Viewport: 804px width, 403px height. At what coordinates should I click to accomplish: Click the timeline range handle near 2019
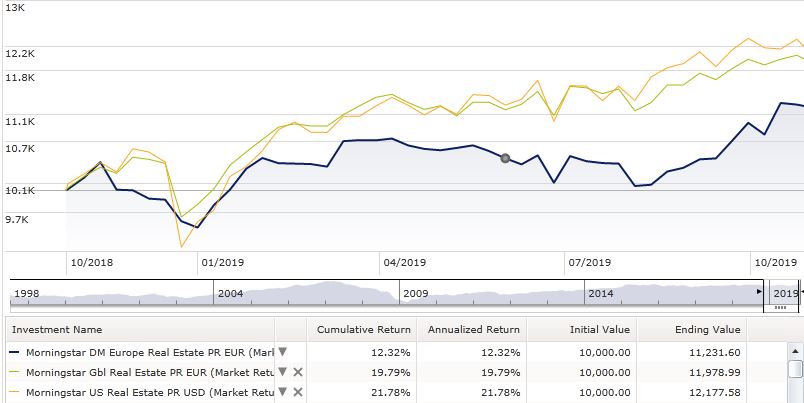click(780, 307)
